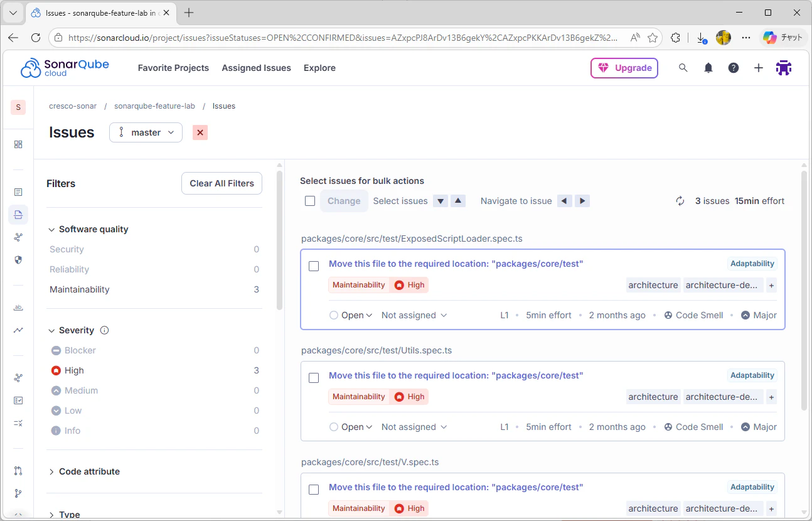812x521 pixels.
Task: Select the browser tab titled Issues - sonarqube-feature-lab
Action: tap(101, 13)
